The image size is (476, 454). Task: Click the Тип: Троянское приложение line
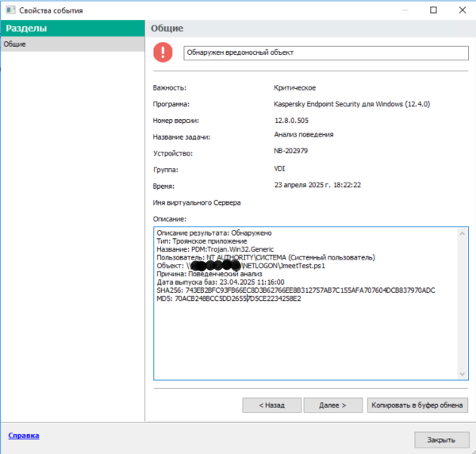click(x=202, y=241)
